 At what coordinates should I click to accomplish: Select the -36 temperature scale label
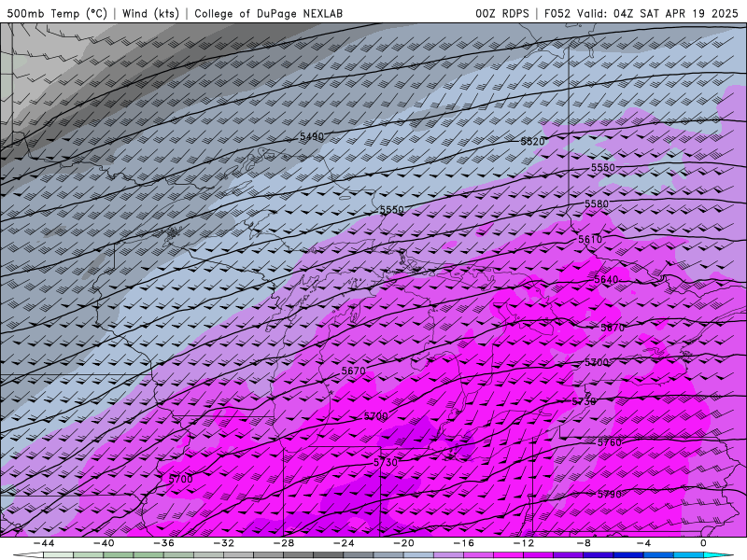click(164, 543)
